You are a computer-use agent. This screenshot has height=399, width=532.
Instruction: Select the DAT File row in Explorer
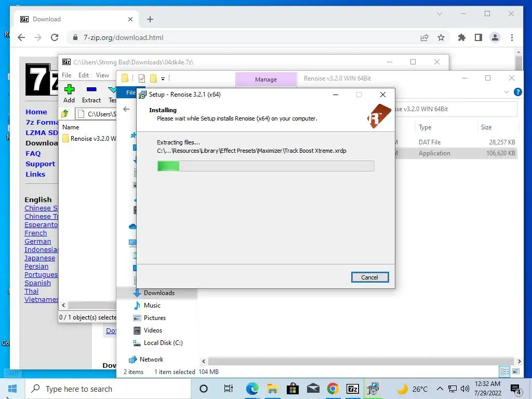point(456,142)
